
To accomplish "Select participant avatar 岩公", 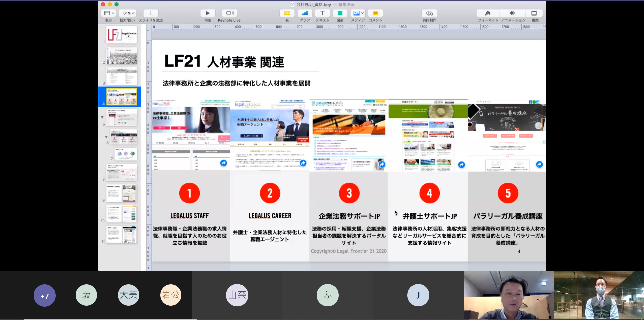I will (171, 295).
